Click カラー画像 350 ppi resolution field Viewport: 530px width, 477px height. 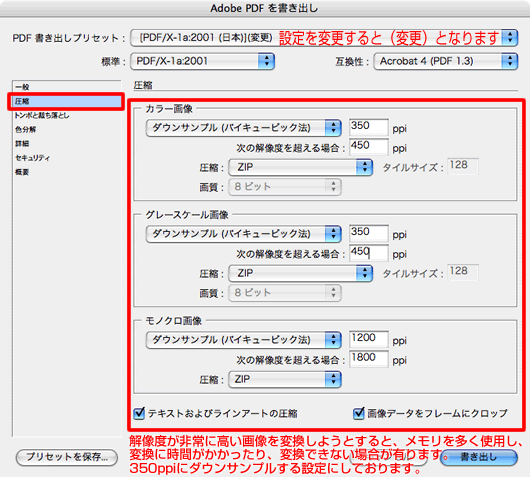tap(369, 127)
